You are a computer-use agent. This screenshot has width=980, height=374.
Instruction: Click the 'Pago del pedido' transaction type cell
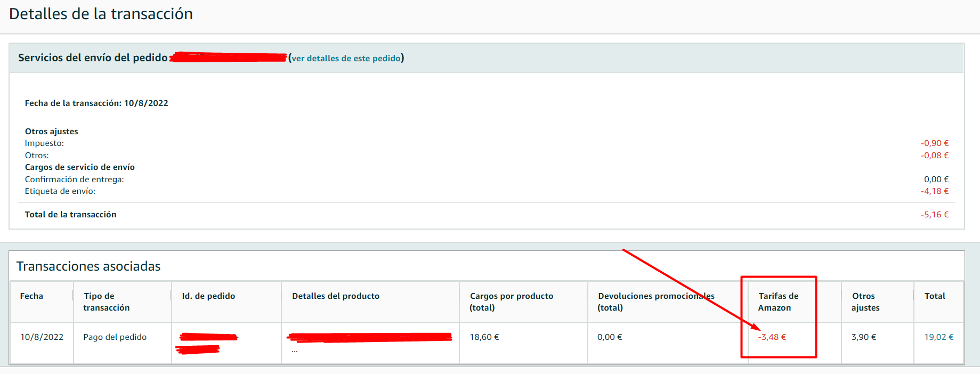coord(115,337)
